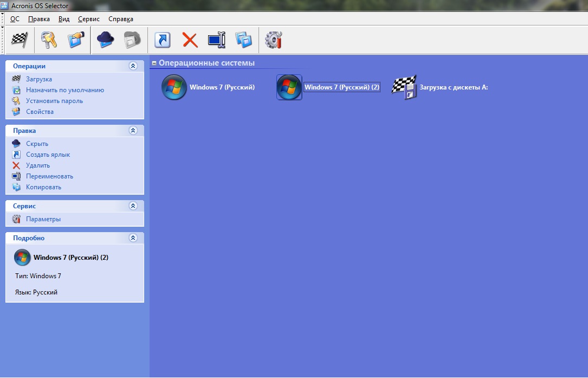Click the shortcut icon beside Создать ярлык
Viewport: 588px width, 378px height.
coord(16,154)
